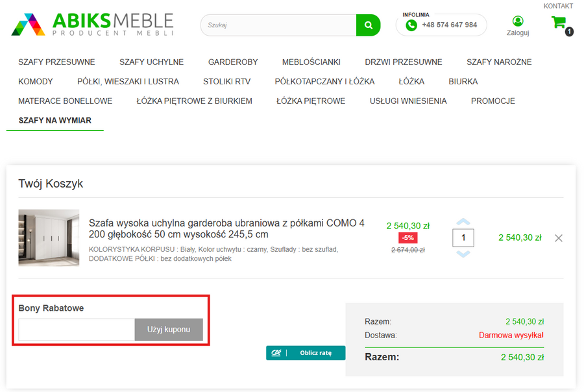
Task: Remove the wardrobe from cart with X
Action: pos(558,238)
